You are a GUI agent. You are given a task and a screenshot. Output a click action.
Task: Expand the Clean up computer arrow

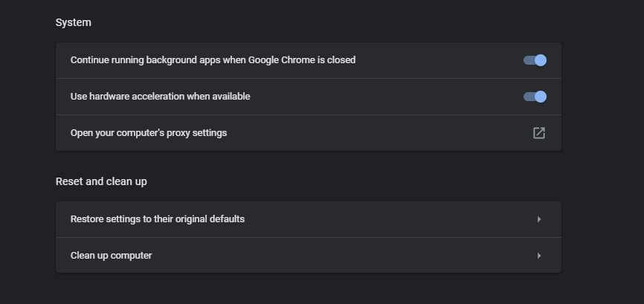coord(539,256)
